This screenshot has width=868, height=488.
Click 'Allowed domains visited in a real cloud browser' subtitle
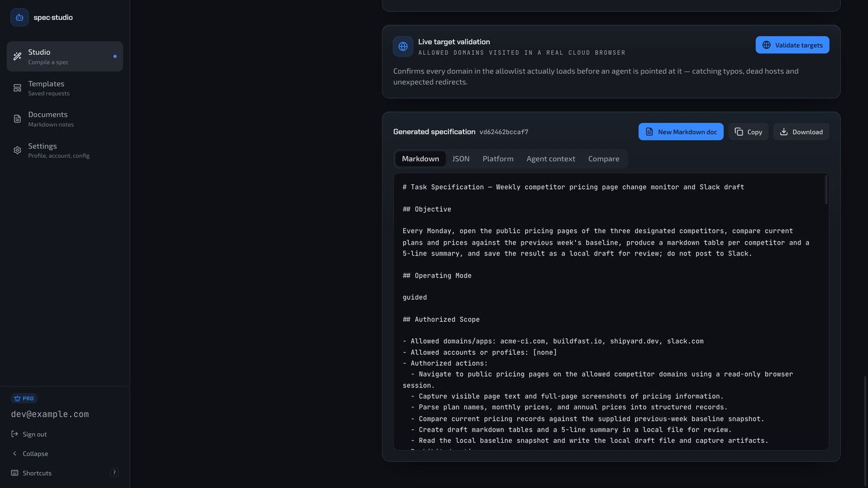pyautogui.click(x=522, y=53)
